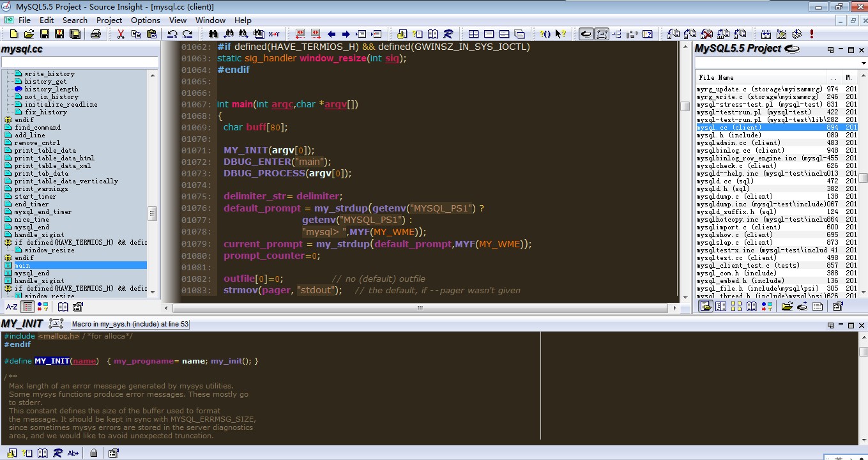Redo the last undone edit
868x460 pixels.
[187, 34]
